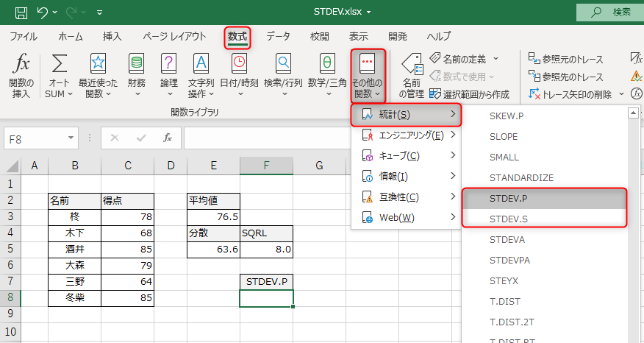Choose SKEW.P from the function list

pos(545,116)
